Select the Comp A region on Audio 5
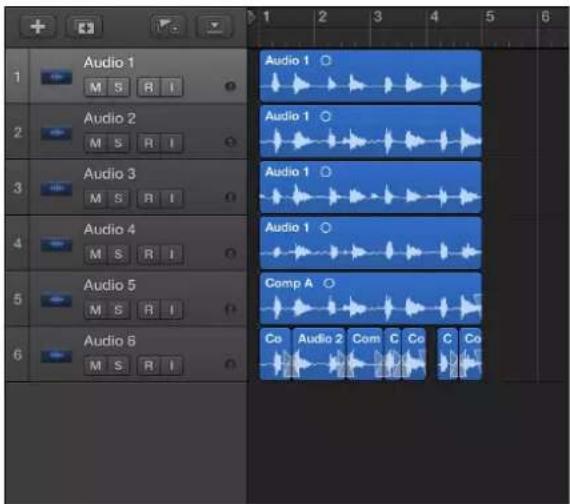Viewport: 570px width, 504px height. [x=371, y=299]
